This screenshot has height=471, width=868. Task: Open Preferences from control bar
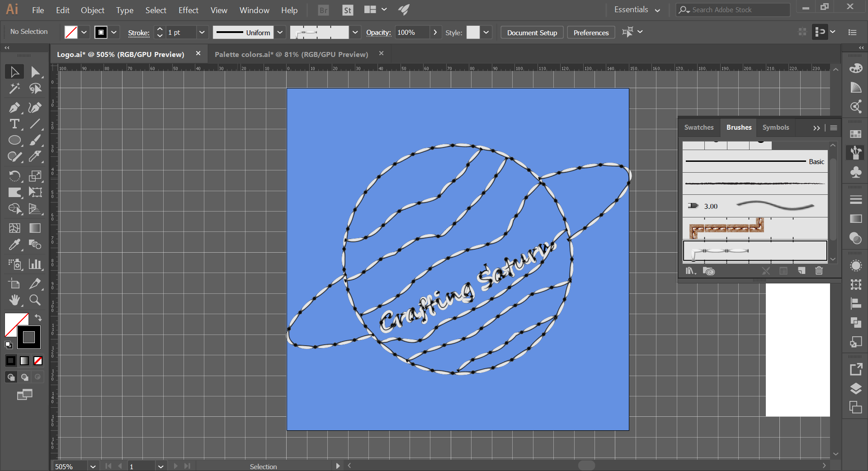coord(591,33)
